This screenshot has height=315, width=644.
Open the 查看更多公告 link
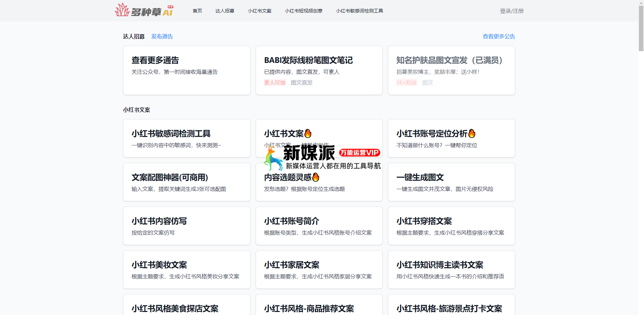pyautogui.click(x=499, y=36)
